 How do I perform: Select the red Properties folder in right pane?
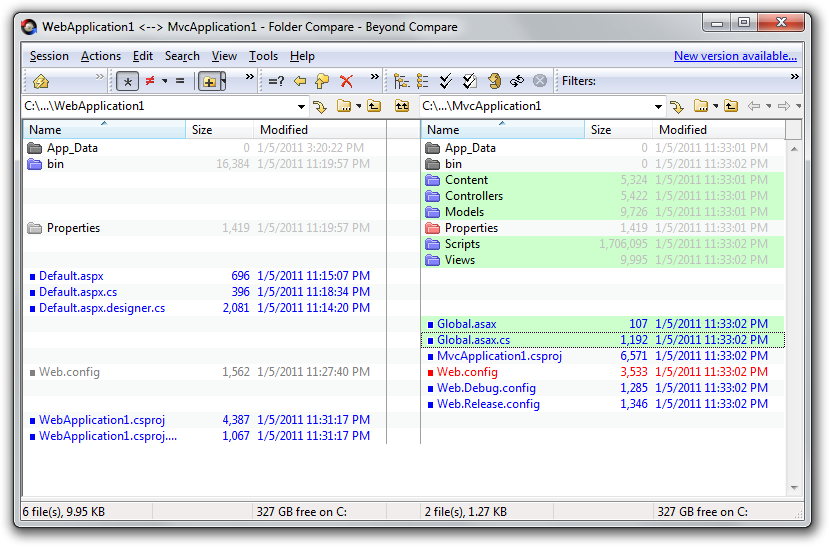(x=603, y=228)
